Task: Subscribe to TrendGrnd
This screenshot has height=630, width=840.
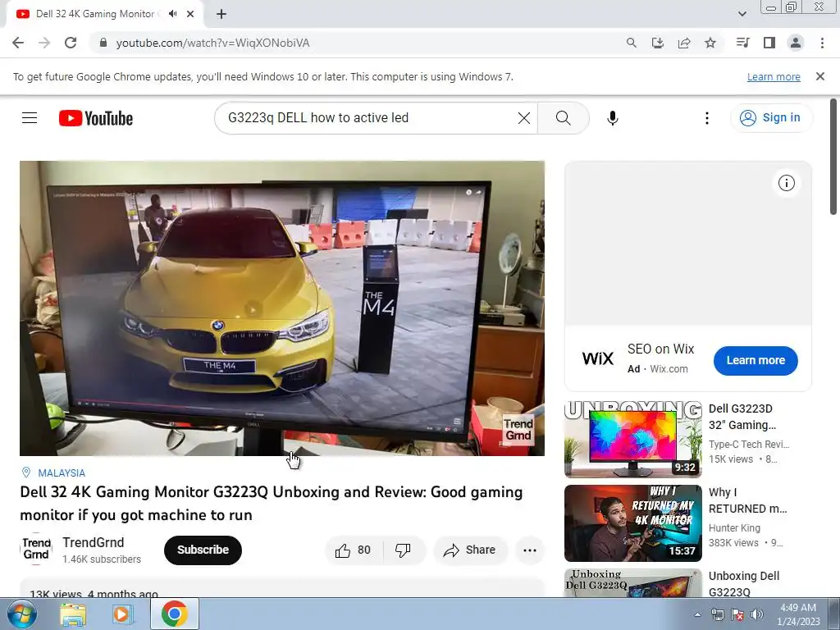Action: [203, 550]
